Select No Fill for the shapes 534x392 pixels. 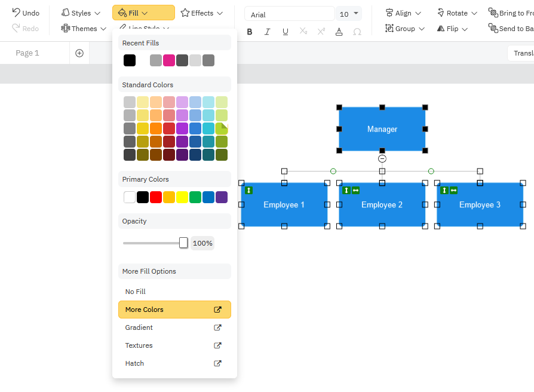[x=136, y=291]
